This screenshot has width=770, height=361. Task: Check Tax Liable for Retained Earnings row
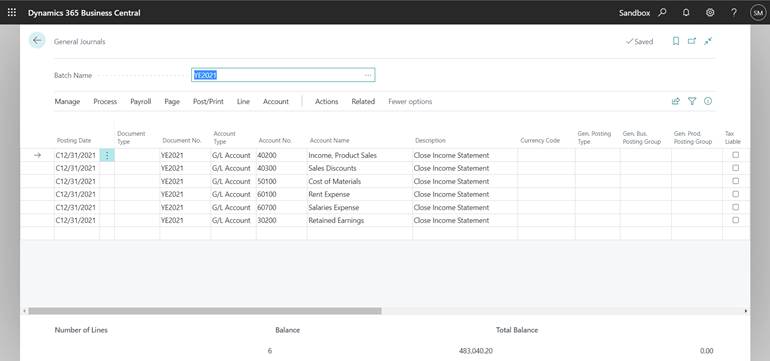[735, 220]
